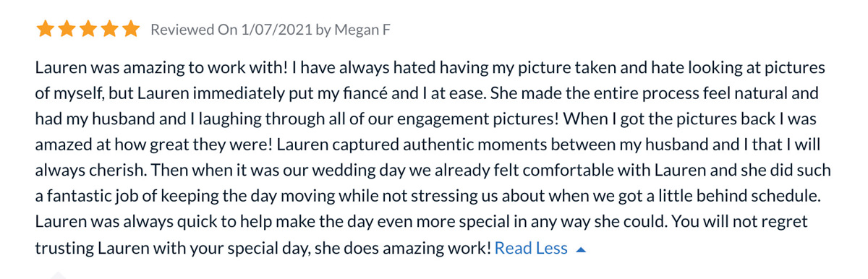Click the Read Less link
Image resolution: width=868 pixels, height=279 pixels.
531,248
